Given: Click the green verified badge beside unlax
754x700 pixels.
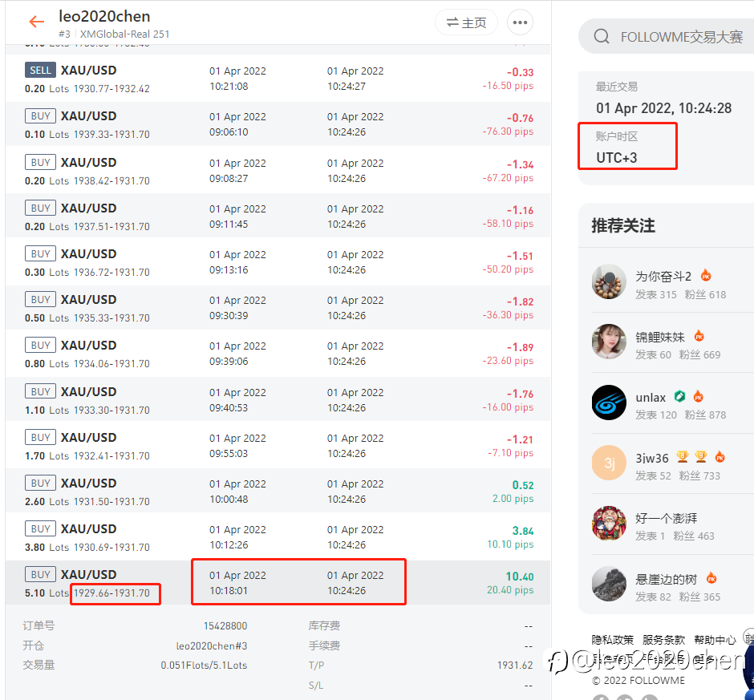Looking at the screenshot, I should (679, 396).
